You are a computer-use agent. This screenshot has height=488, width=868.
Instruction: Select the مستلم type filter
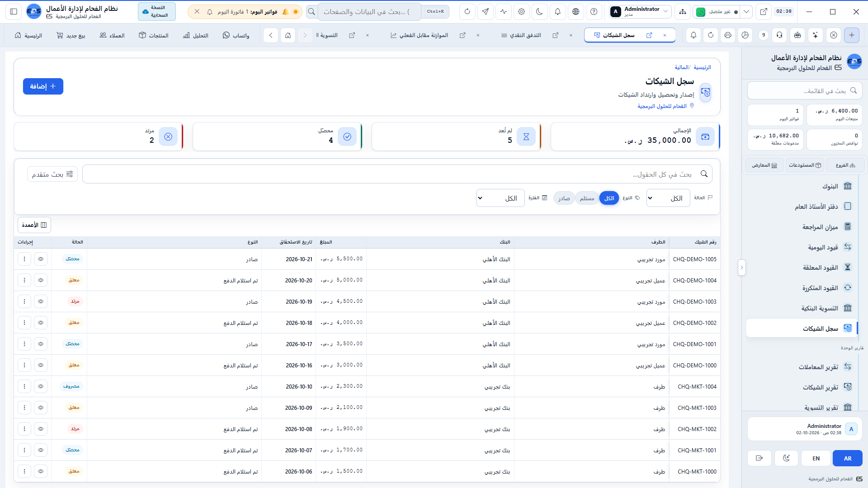(587, 198)
